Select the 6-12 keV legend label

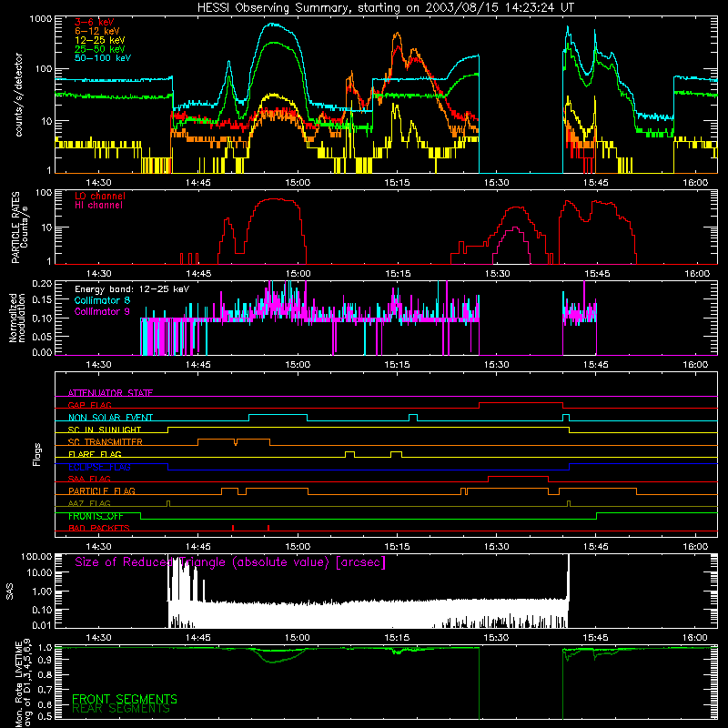pyautogui.click(x=96, y=31)
